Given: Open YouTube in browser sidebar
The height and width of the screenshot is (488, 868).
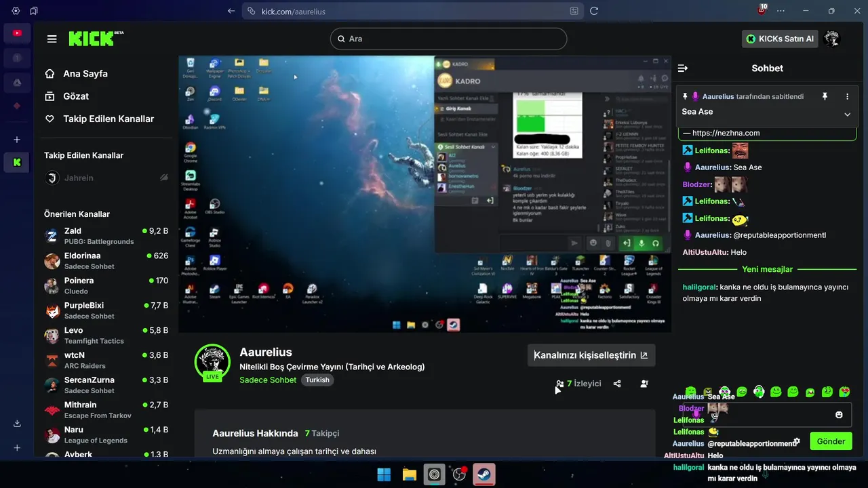Looking at the screenshot, I should pyautogui.click(x=17, y=33).
